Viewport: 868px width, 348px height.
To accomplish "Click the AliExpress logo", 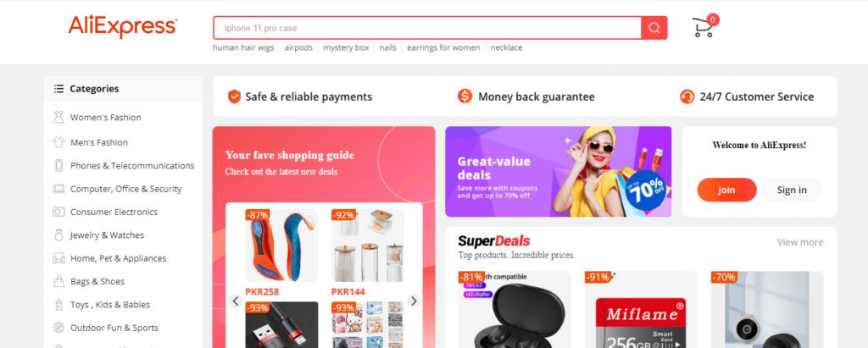I will tap(122, 26).
